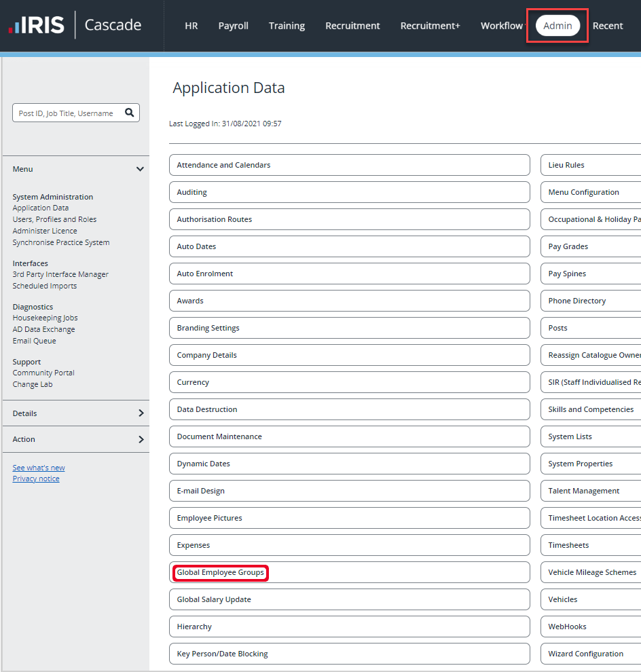This screenshot has width=641, height=672.
Task: Open Phone Directory
Action: point(591,301)
